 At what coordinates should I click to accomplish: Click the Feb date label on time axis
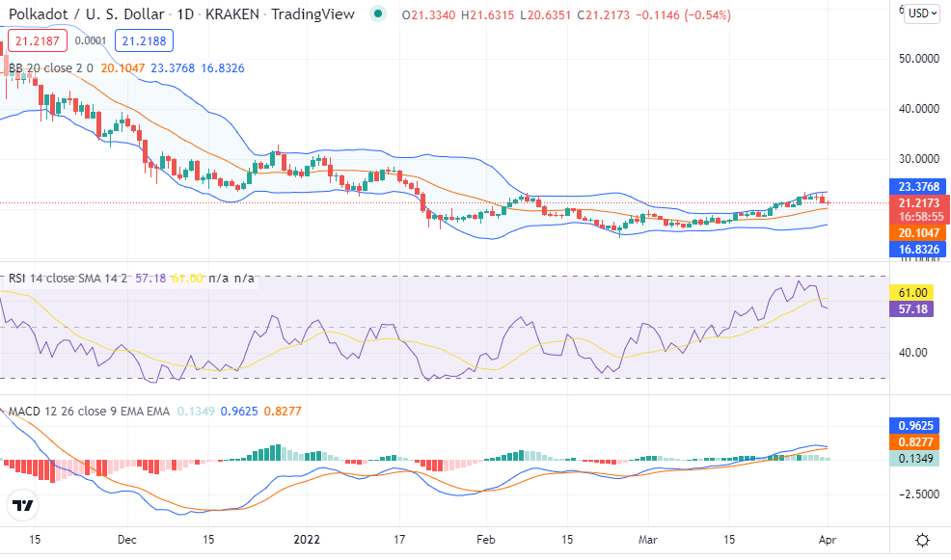(486, 540)
